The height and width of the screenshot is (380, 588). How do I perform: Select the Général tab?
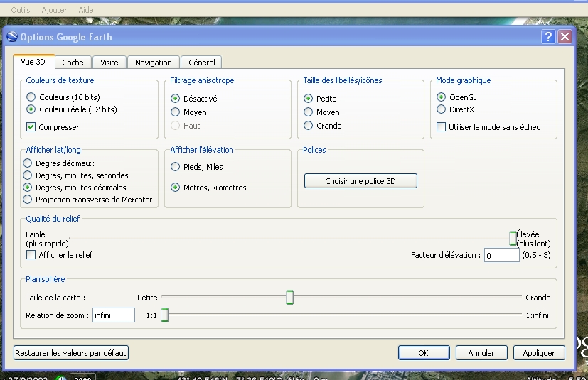[x=202, y=63]
